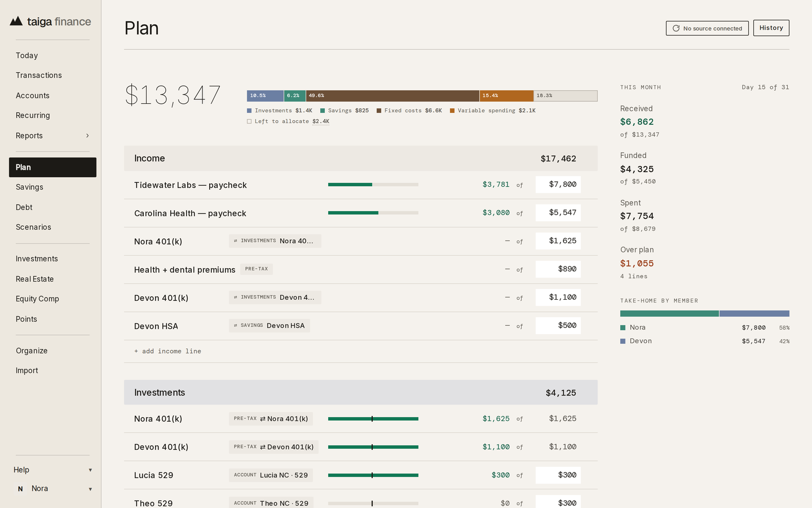Click the Variable spending 15.4% bar segment
This screenshot has width=812, height=508.
coord(506,96)
